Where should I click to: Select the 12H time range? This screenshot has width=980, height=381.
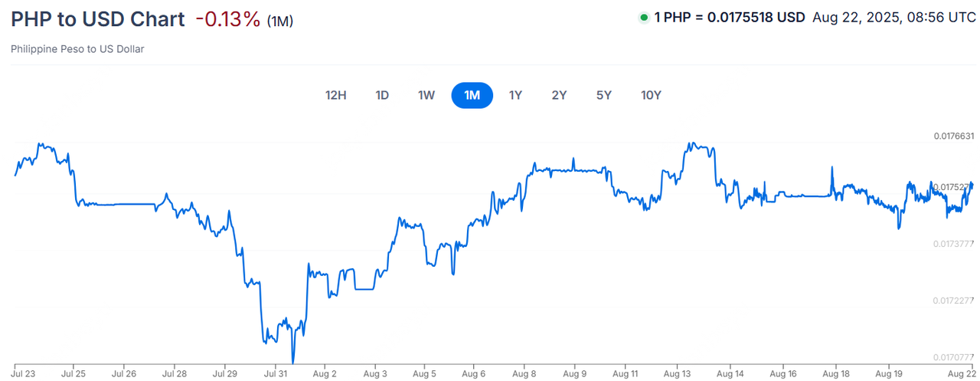[336, 95]
